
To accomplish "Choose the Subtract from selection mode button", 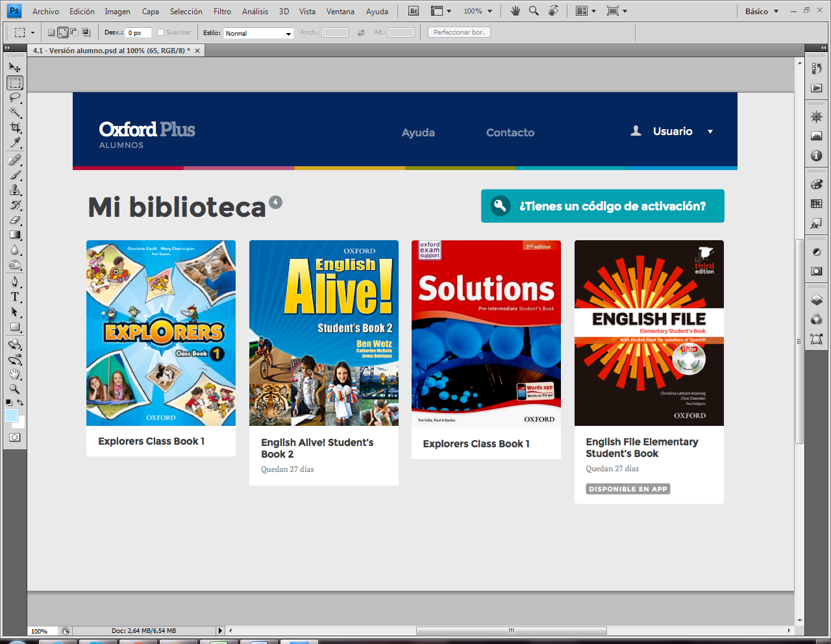I will point(74,32).
